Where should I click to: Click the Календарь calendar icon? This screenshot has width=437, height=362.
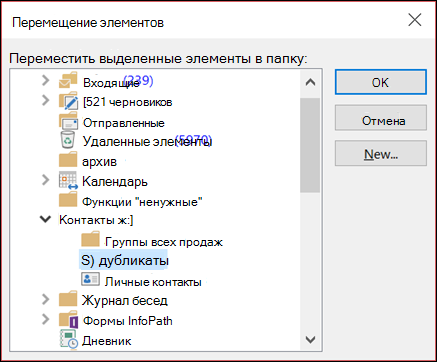tap(68, 181)
